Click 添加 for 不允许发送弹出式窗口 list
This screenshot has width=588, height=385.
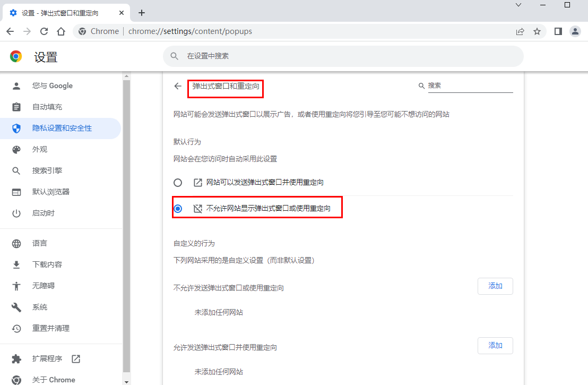[495, 286]
